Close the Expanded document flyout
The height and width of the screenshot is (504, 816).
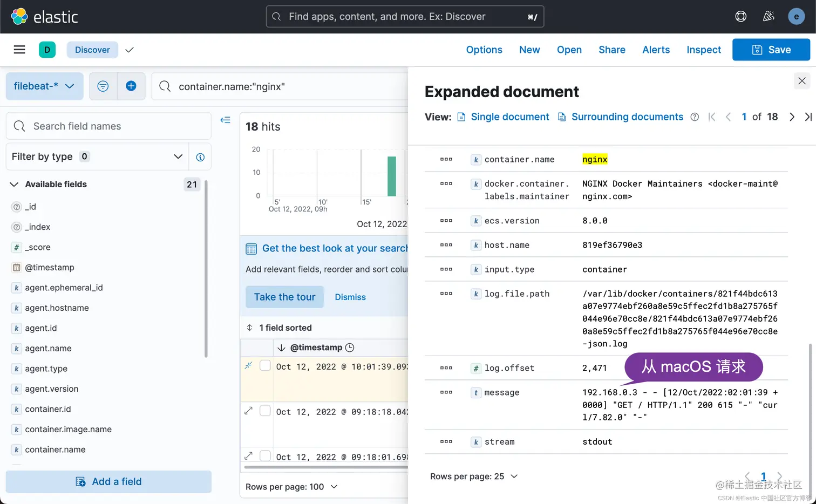(802, 81)
